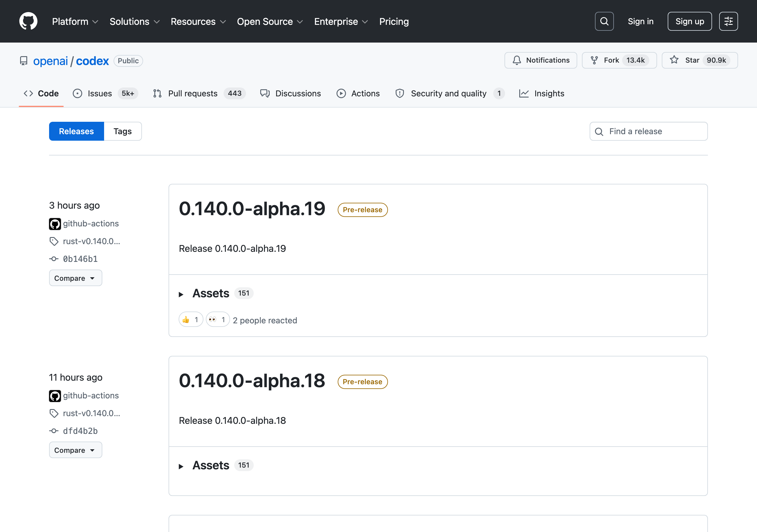Click the Discussions speech-bubble icon
The height and width of the screenshot is (532, 757).
[265, 94]
